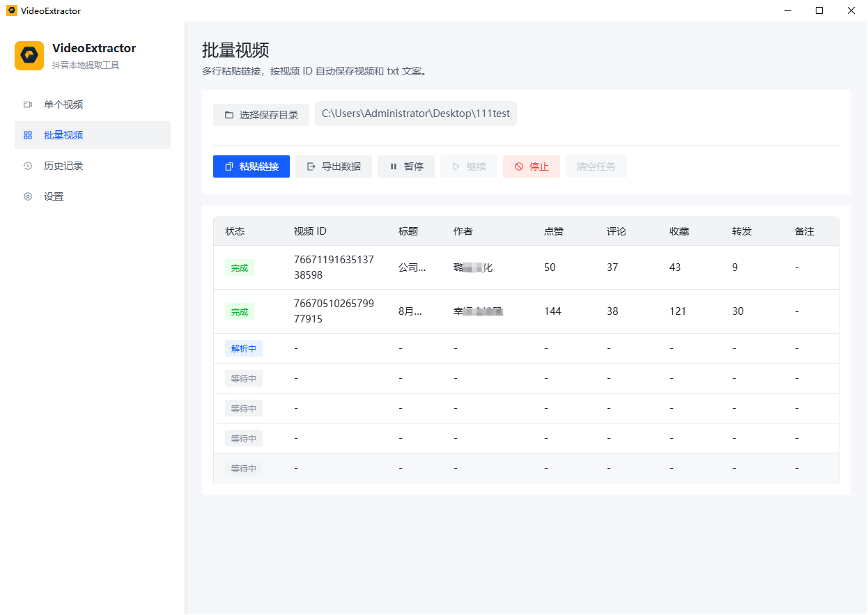Maximize the VideoExtractor window
Screen dimensions: 868x615
coord(819,10)
